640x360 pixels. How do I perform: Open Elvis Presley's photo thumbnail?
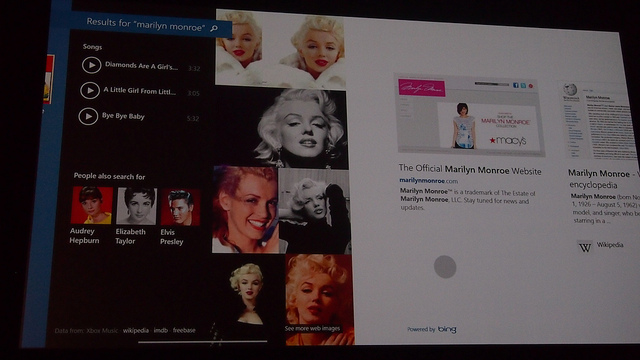(180, 207)
